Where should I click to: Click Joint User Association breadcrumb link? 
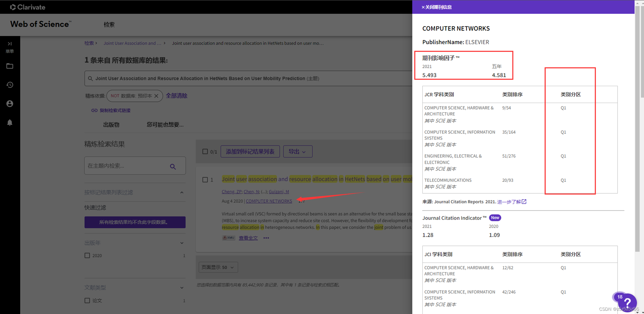(x=132, y=43)
